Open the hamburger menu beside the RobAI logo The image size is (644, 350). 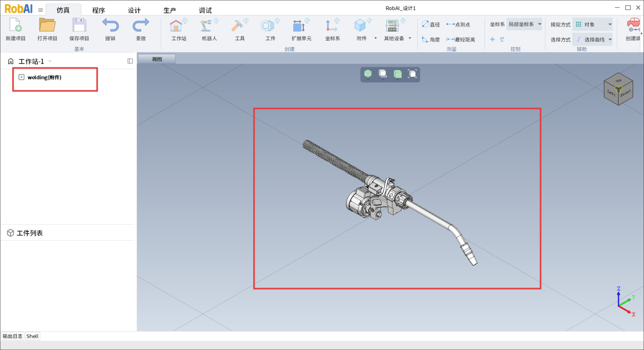tap(41, 10)
